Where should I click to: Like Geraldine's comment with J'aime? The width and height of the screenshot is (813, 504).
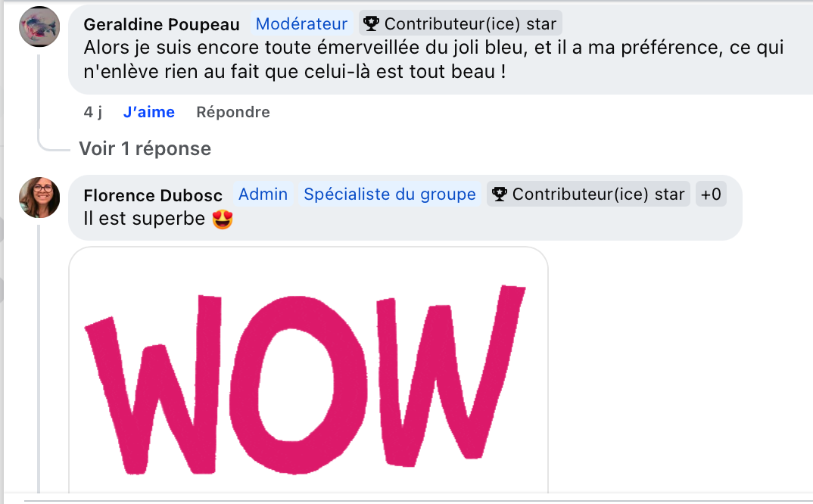click(x=149, y=112)
